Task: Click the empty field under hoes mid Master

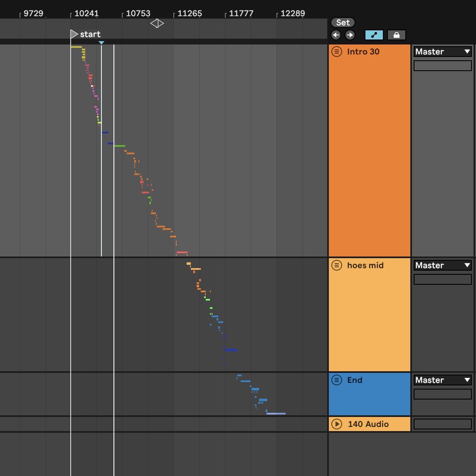Action: [443, 279]
